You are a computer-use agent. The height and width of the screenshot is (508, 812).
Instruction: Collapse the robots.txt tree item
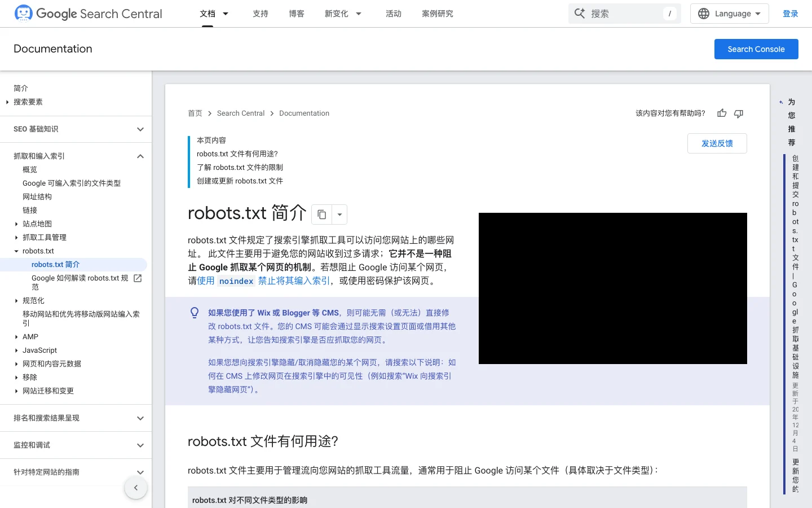click(16, 251)
